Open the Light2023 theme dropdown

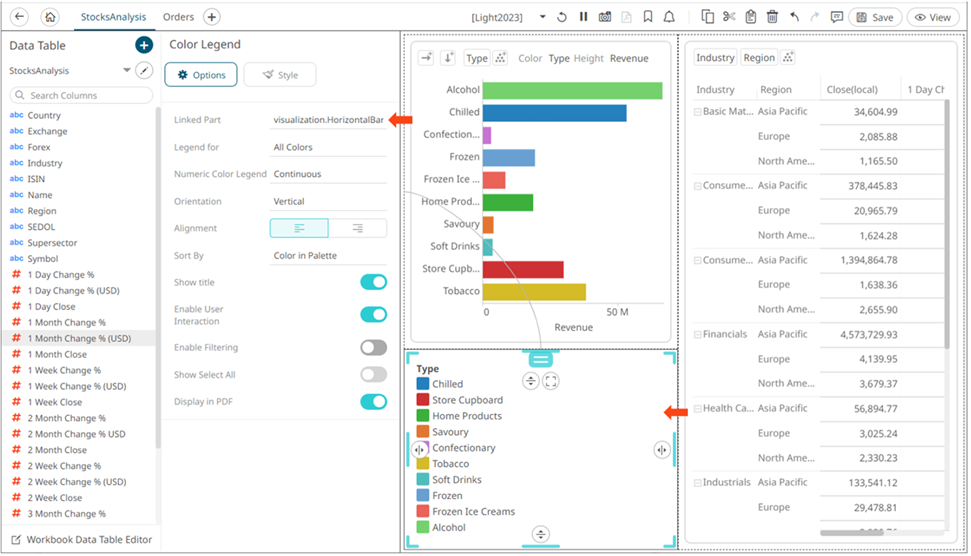point(542,17)
